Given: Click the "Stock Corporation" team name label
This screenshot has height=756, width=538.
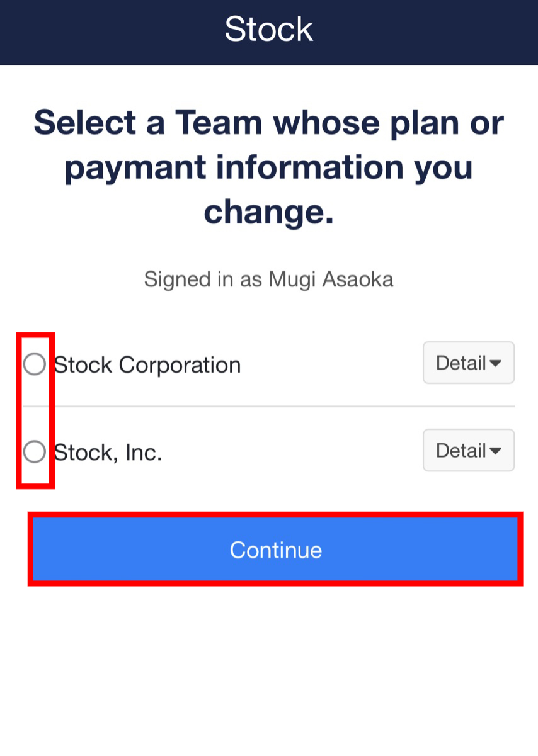Looking at the screenshot, I should (x=147, y=365).
